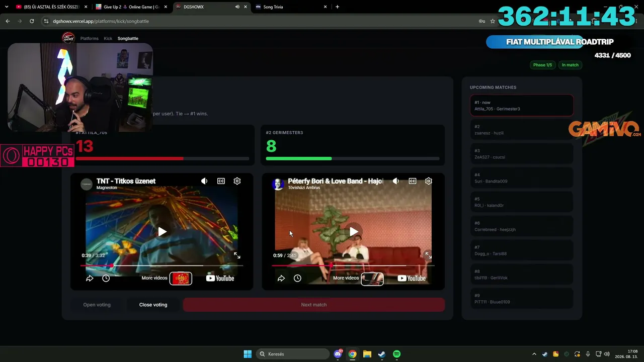
Task: Enter fullscreen on Péterfy Bori video
Action: [x=428, y=255]
